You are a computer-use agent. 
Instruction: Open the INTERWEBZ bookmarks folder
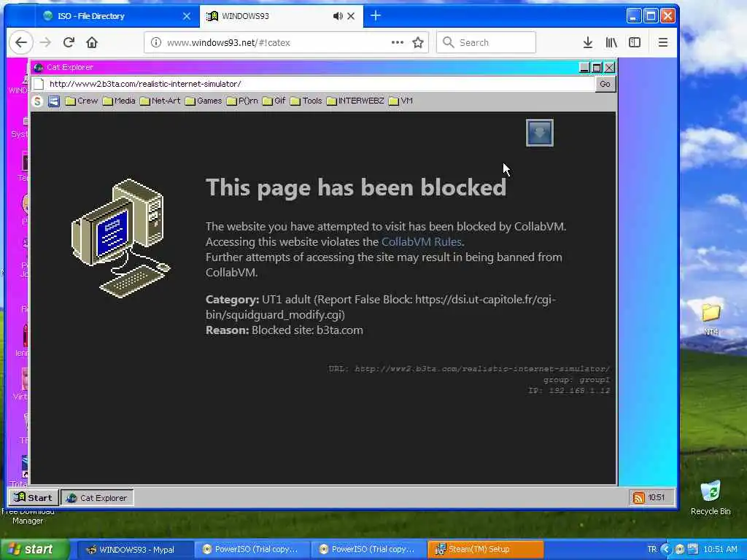[x=355, y=101]
